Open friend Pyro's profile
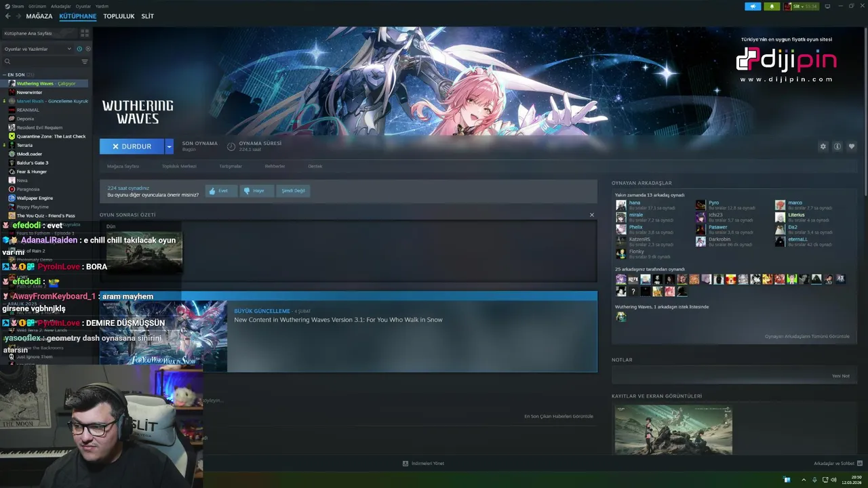Screen dimensions: 868x488 click(713, 203)
